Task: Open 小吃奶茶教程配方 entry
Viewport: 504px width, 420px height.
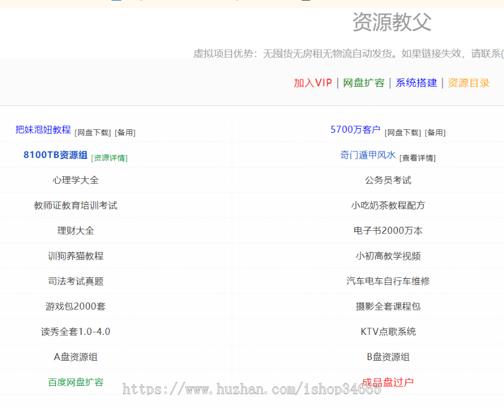Action: point(388,206)
